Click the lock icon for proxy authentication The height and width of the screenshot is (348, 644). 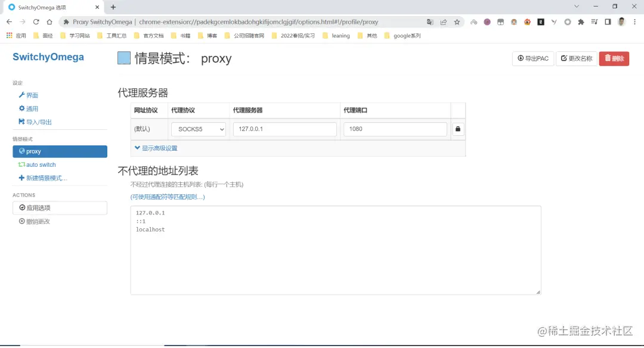[458, 129]
